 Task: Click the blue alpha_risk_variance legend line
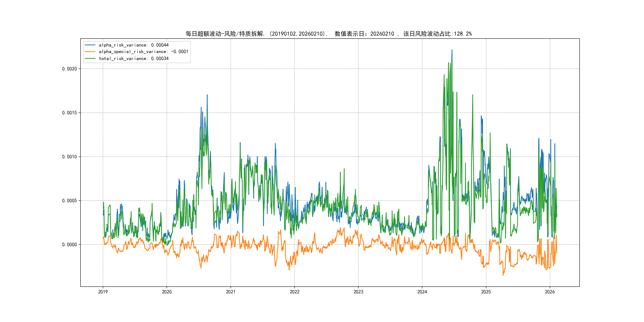[x=90, y=45]
